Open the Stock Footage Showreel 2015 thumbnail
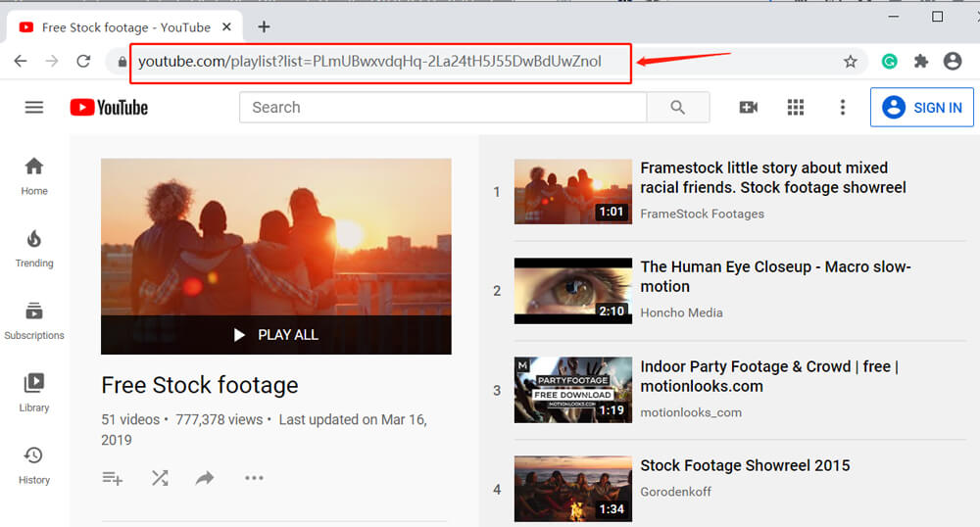This screenshot has height=527, width=980. [x=573, y=489]
